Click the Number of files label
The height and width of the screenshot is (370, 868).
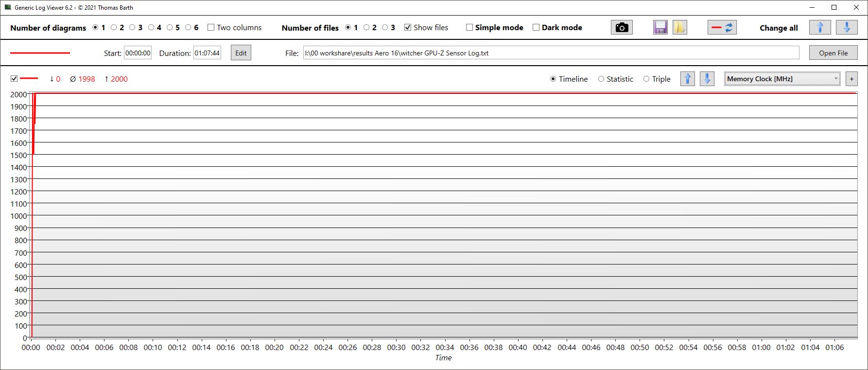tap(310, 28)
